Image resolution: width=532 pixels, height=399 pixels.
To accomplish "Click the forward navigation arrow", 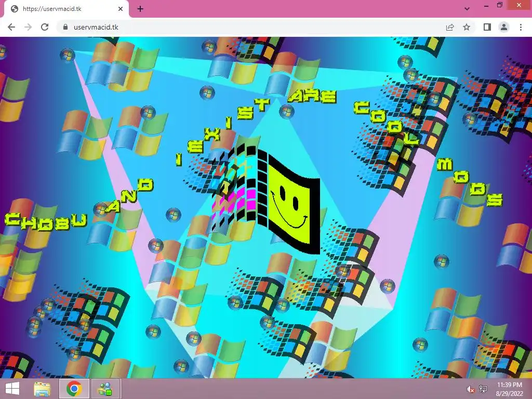I will (x=28, y=27).
